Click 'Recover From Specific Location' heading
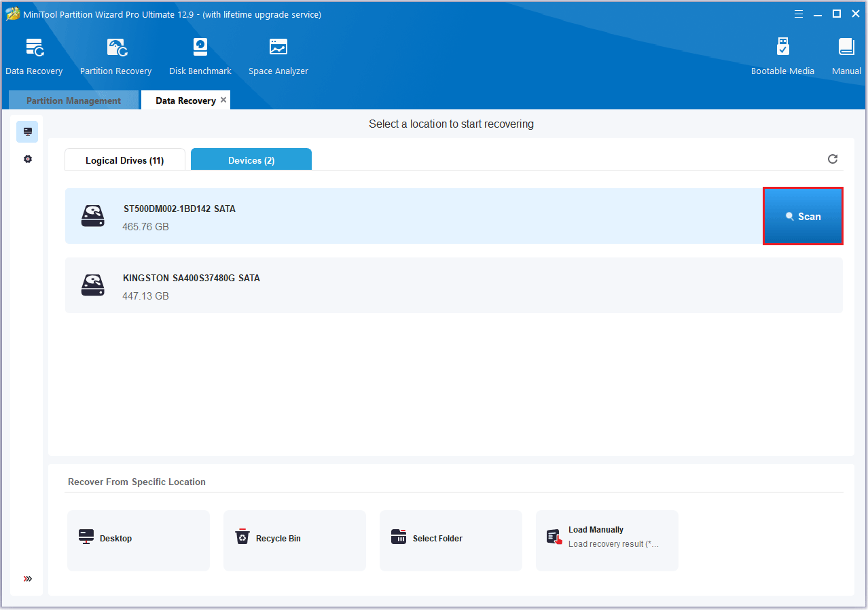This screenshot has width=868, height=610. coord(137,482)
